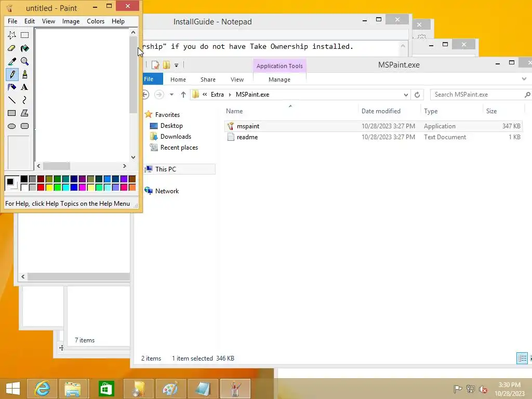532x399 pixels.
Task: Open Paint's File menu
Action: pyautogui.click(x=12, y=21)
